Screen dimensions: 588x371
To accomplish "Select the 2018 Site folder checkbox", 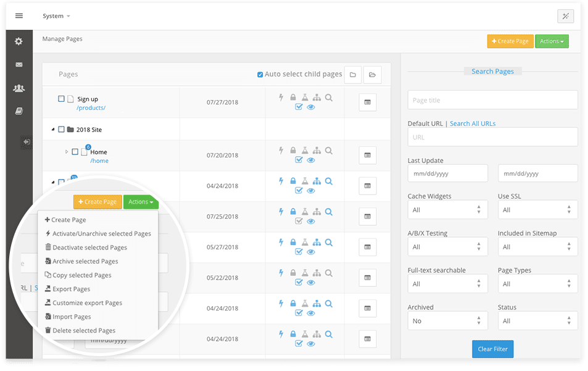I will tap(61, 130).
